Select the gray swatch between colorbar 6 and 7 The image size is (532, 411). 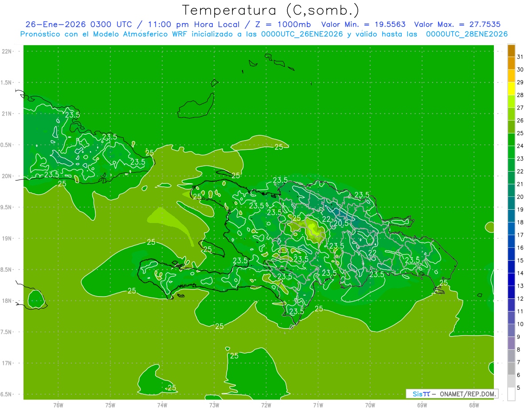click(x=511, y=368)
